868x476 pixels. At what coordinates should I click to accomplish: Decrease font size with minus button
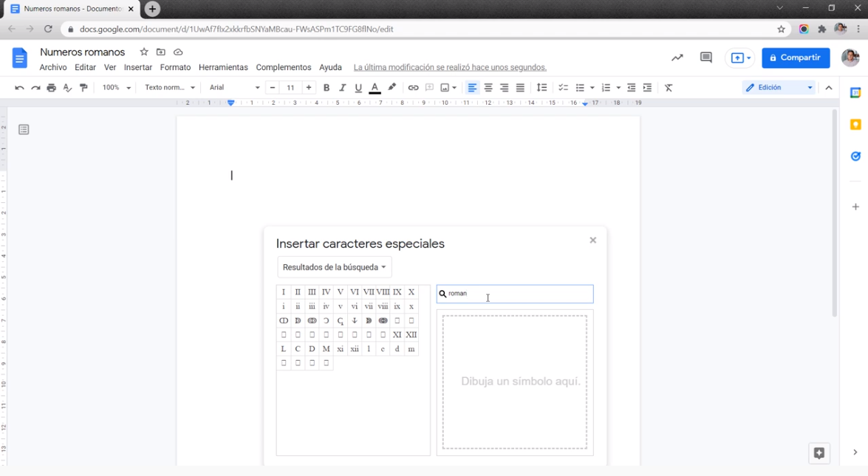point(273,88)
